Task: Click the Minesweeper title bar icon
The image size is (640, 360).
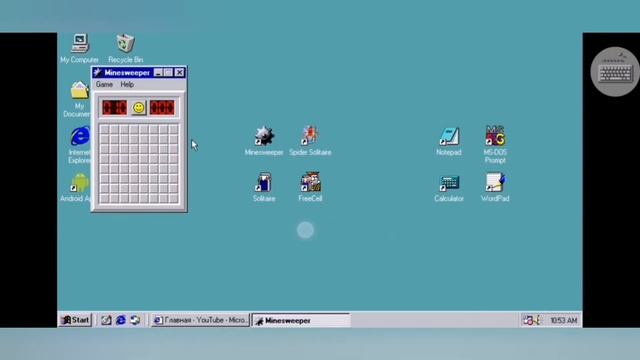Action: pyautogui.click(x=97, y=73)
